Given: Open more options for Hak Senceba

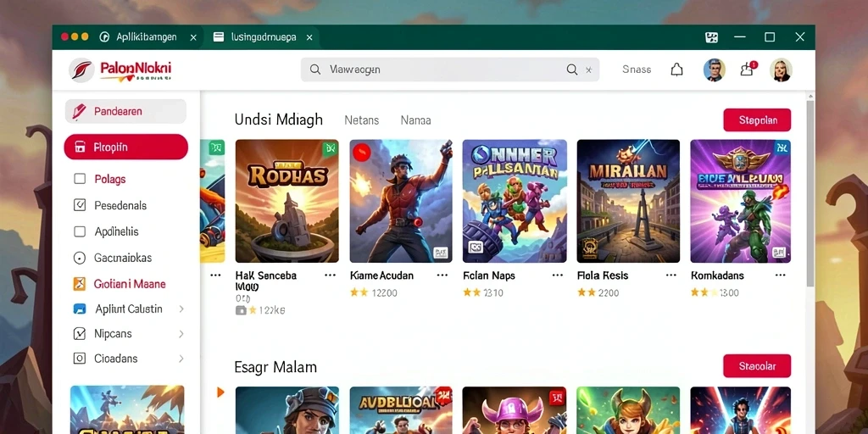Looking at the screenshot, I should [331, 275].
